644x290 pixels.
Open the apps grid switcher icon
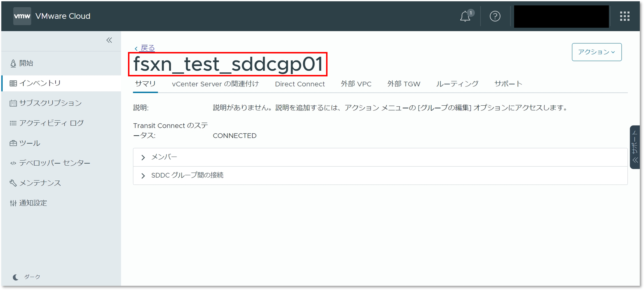pyautogui.click(x=625, y=16)
